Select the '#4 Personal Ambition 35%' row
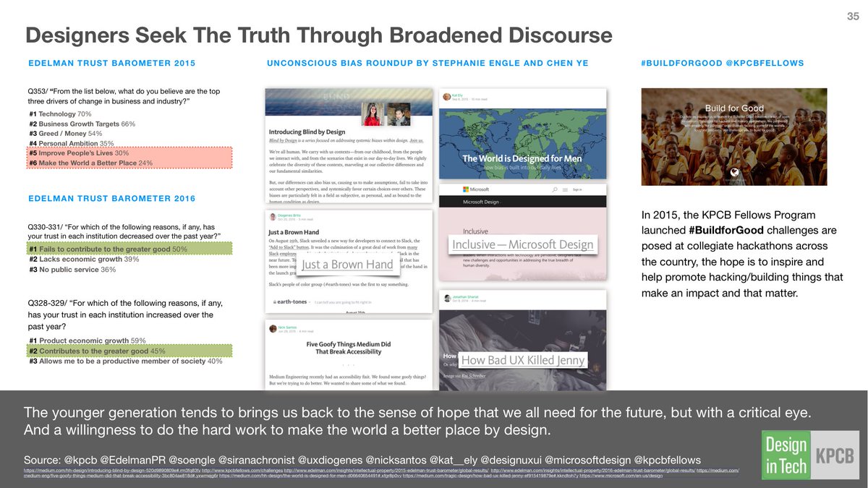Viewport: 868px width, 488px height. coord(72,144)
